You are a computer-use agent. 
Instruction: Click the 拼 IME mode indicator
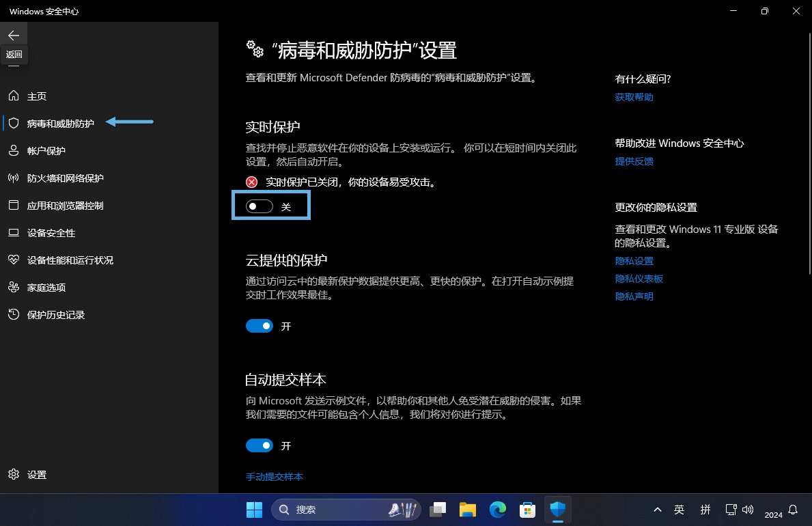point(705,510)
